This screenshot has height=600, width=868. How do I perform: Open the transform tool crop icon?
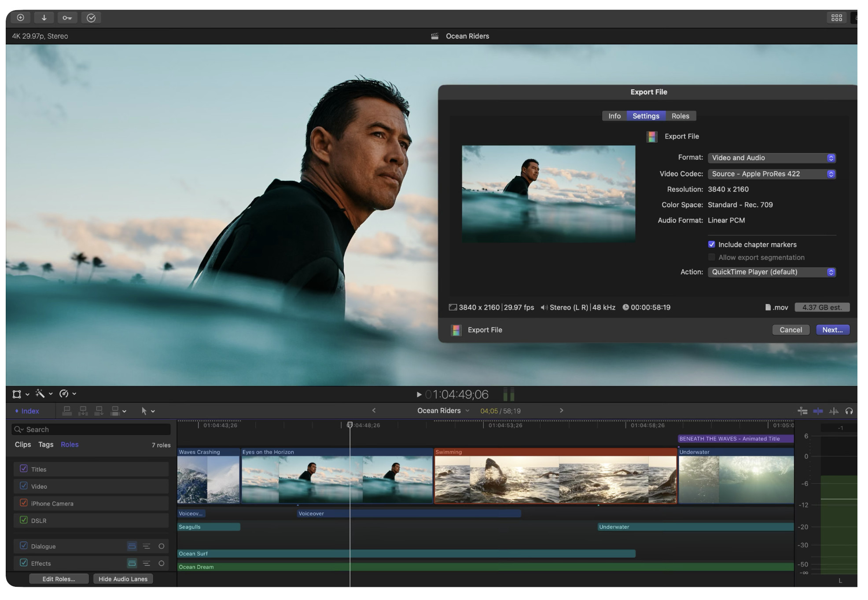click(17, 394)
